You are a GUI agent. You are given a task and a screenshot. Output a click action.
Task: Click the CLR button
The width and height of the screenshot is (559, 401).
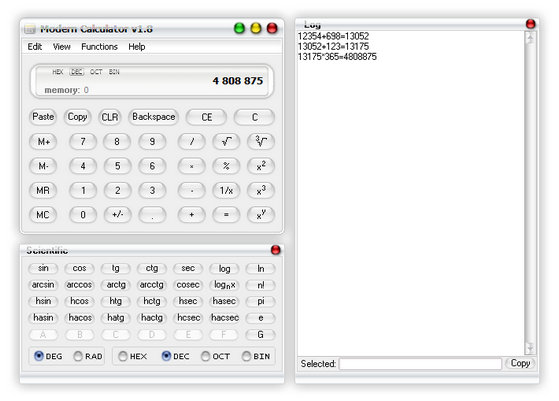pos(110,117)
